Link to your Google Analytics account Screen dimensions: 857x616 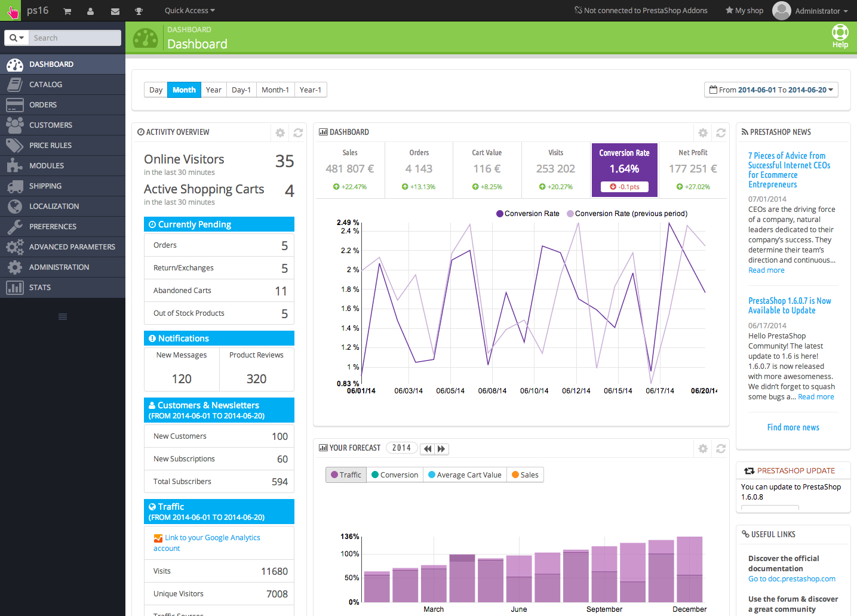207,543
